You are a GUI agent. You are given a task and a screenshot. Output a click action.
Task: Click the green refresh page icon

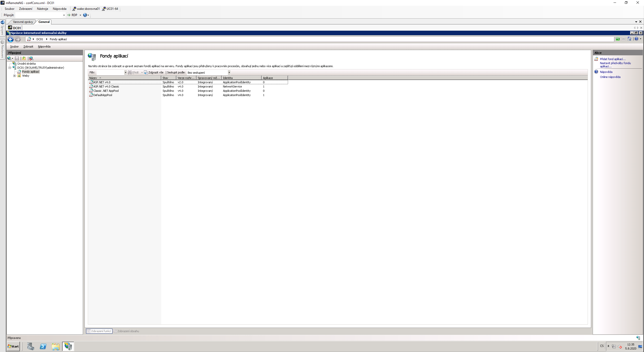pyautogui.click(x=618, y=39)
